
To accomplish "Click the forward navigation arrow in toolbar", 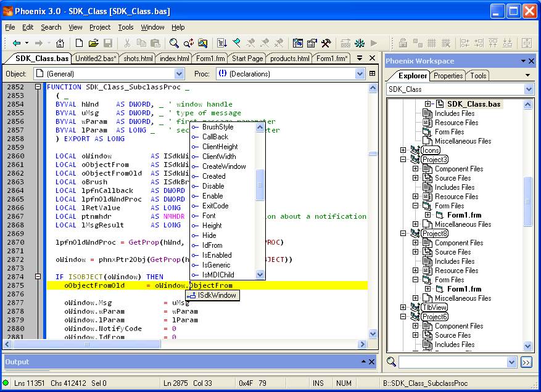I will (39, 43).
